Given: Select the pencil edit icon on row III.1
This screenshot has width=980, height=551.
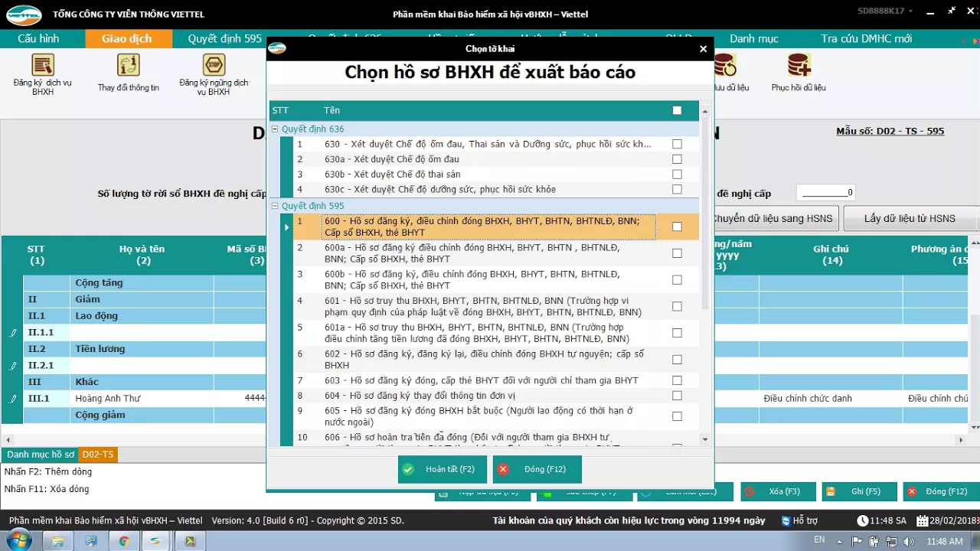Looking at the screenshot, I should (x=12, y=399).
